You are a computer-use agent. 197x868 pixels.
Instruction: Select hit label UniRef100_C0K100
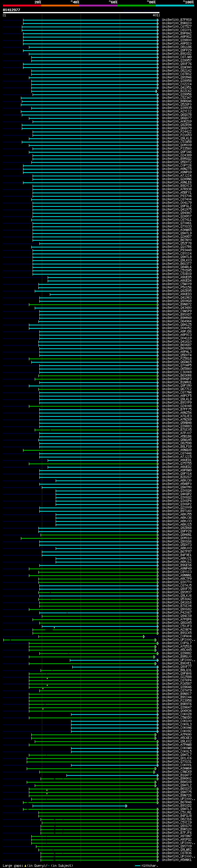click(176, 721)
